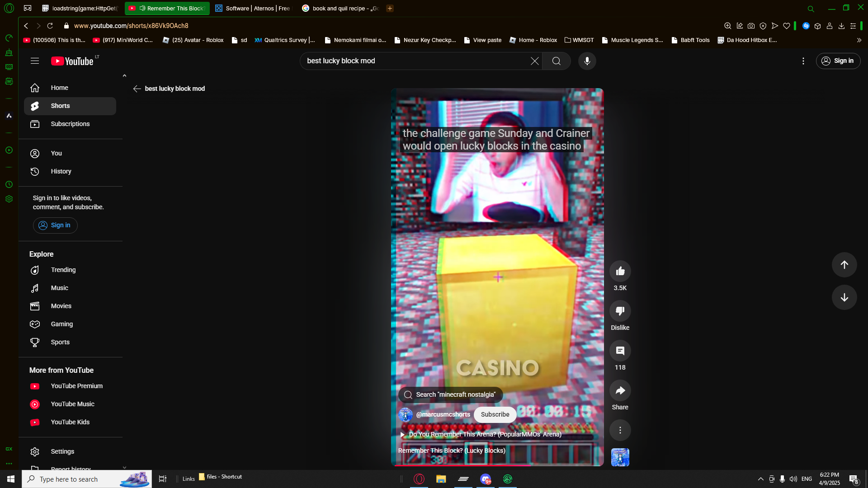Go to previous short with up arrow
The width and height of the screenshot is (868, 488).
[844, 265]
